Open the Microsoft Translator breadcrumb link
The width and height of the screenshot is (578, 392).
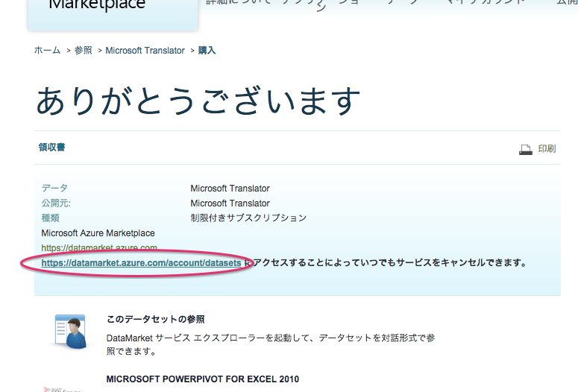pyautogui.click(x=145, y=51)
